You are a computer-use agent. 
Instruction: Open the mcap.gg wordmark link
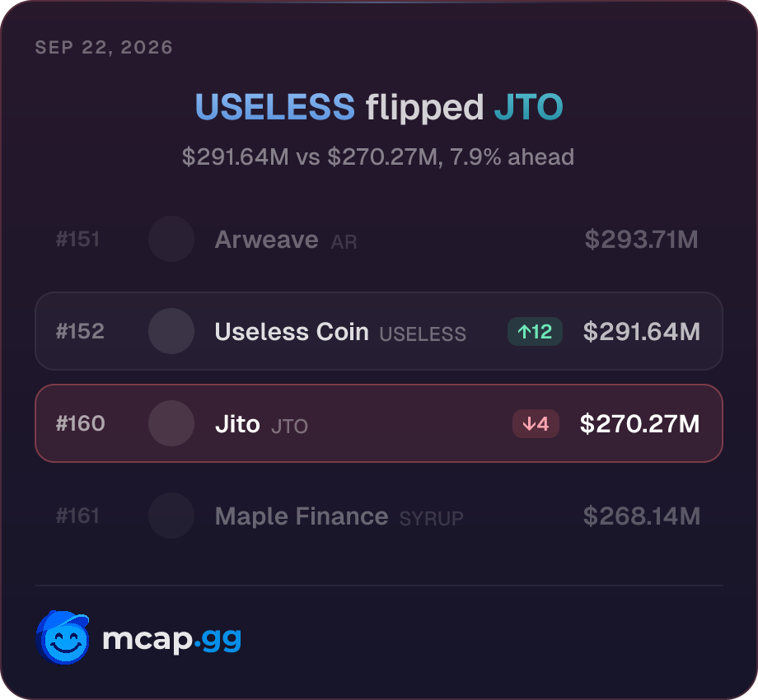[171, 639]
